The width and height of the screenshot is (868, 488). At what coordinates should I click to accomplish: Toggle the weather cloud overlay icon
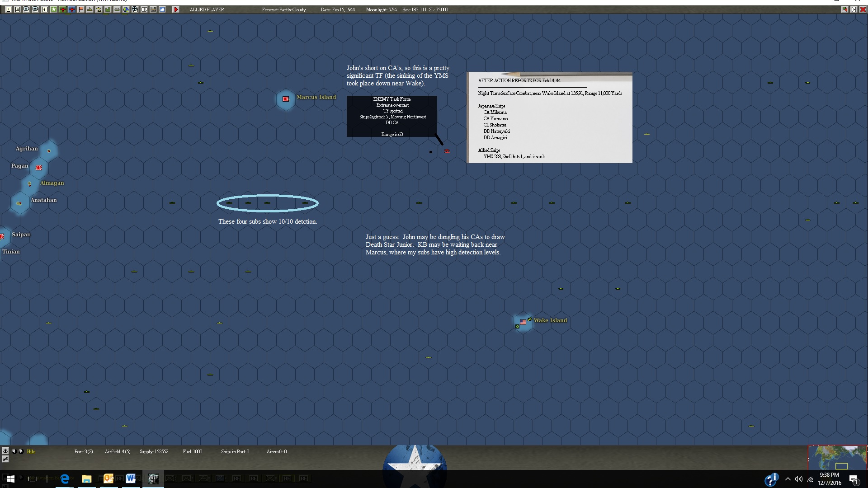tap(162, 9)
